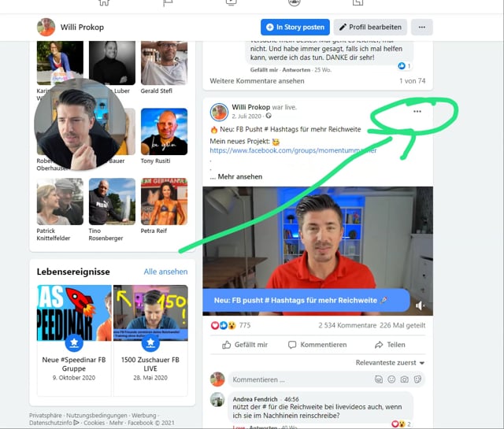Click the reaction icons next to 775
The height and width of the screenshot is (429, 504).
coord(224,326)
